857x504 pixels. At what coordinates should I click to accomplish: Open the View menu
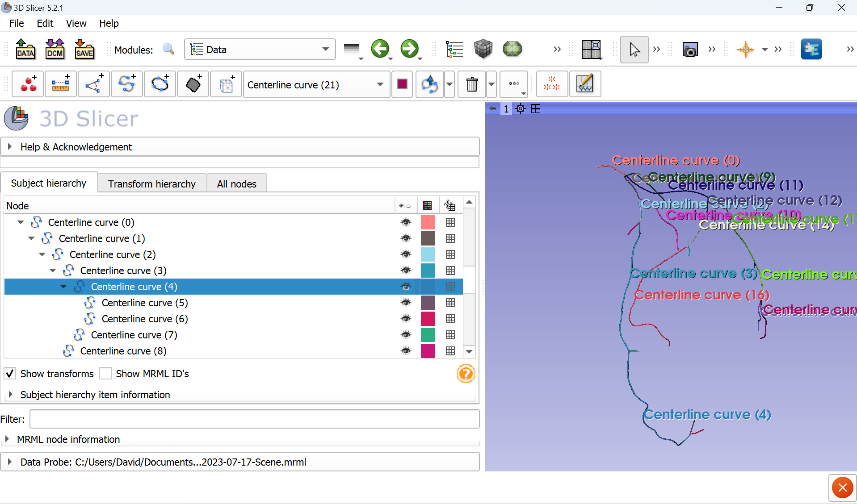76,23
